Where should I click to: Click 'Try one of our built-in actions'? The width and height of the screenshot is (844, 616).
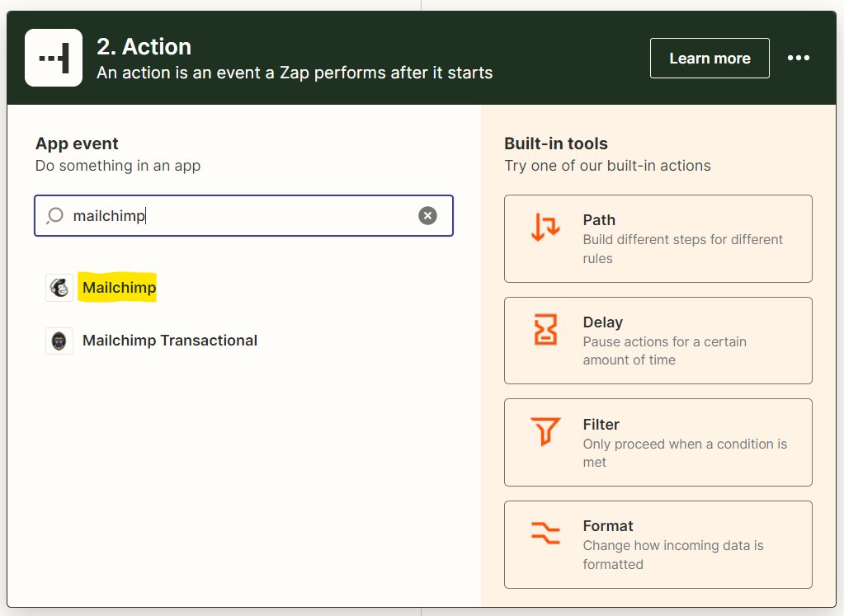[607, 166]
